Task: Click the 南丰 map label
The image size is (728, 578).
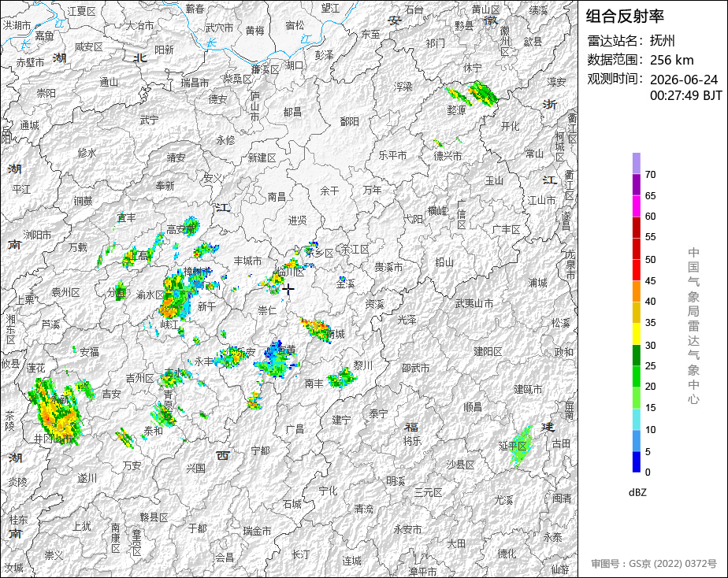Action: [314, 383]
